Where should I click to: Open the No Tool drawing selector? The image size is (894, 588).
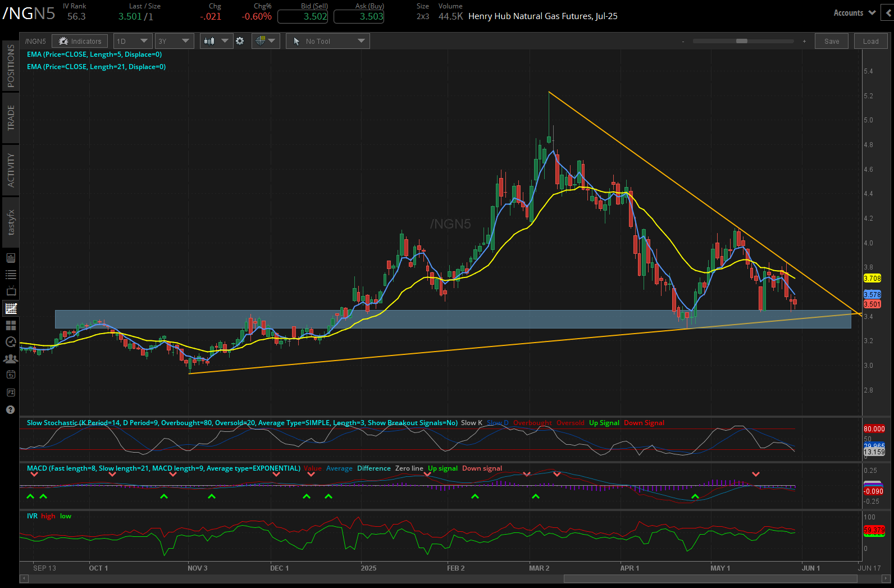(328, 41)
